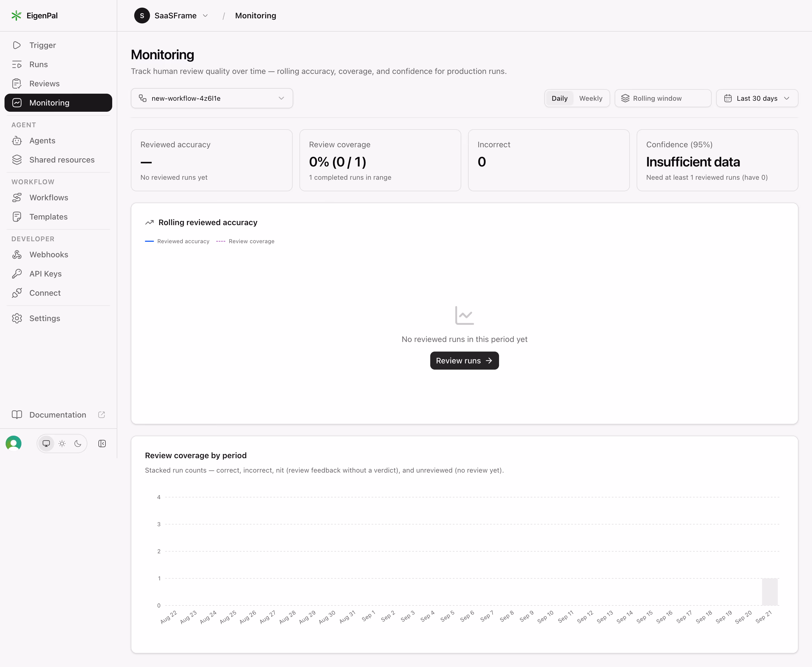Screen dimensions: 812x667
Task: Open the Last 30 days range dropdown
Action: click(x=757, y=98)
